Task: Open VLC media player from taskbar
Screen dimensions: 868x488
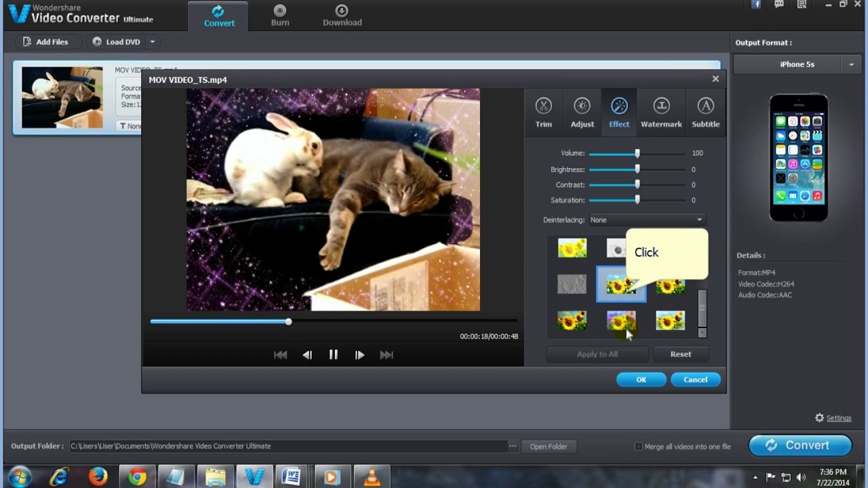Action: pyautogui.click(x=372, y=477)
